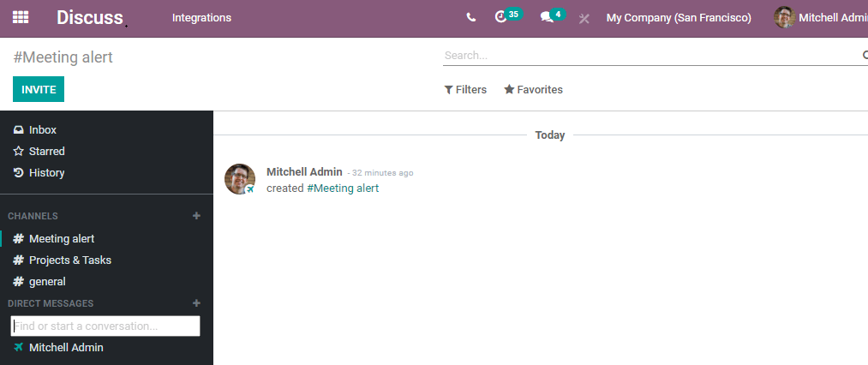Click the CHANNELS section header
The width and height of the screenshot is (868, 365).
[33, 216]
